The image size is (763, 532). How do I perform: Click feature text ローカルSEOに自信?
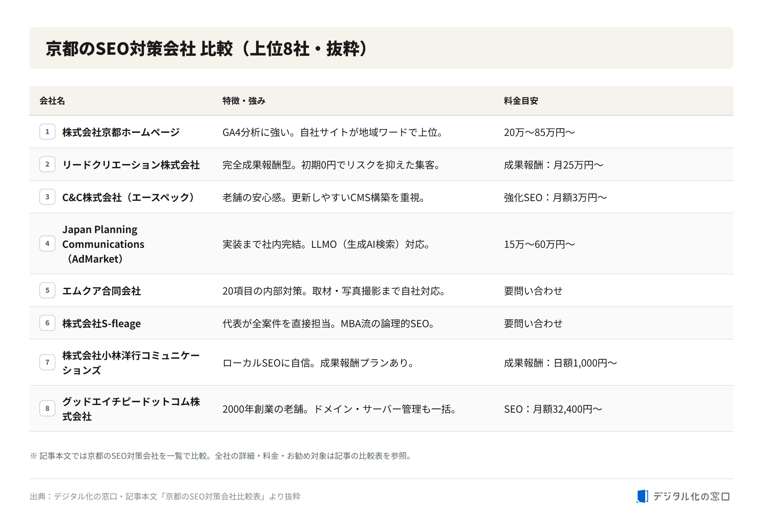318,363
